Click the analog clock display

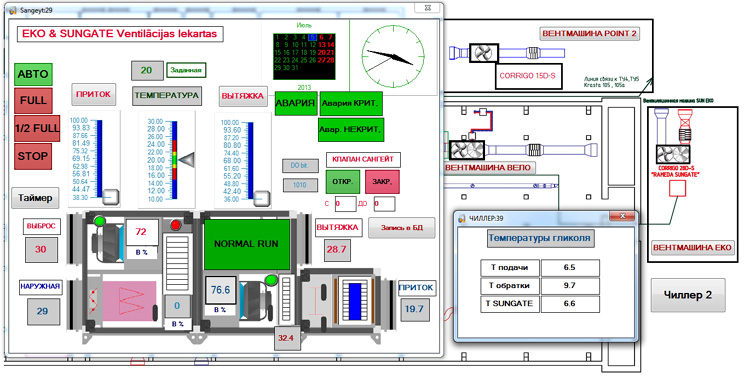393,57
